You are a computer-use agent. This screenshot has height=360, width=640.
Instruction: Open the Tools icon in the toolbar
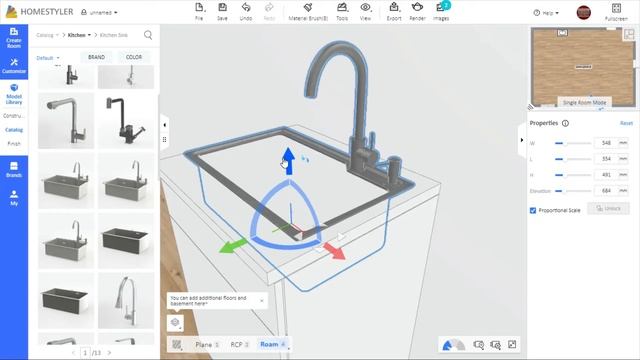342,7
